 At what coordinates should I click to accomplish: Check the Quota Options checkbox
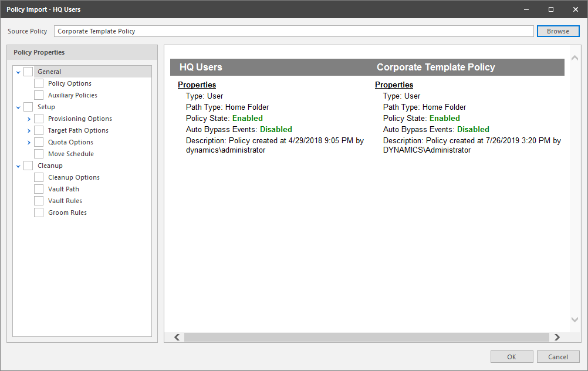coord(39,142)
